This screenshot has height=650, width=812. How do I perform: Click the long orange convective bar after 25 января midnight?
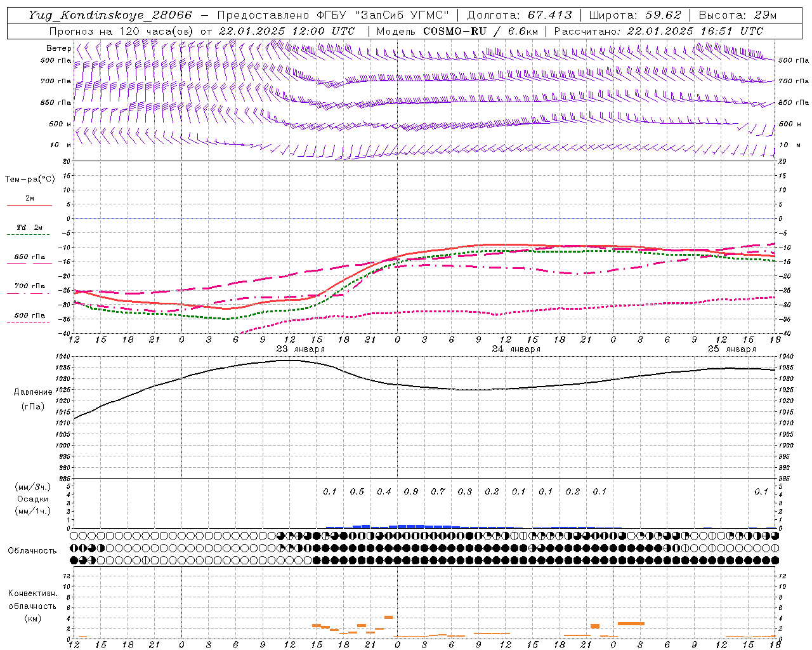click(631, 623)
